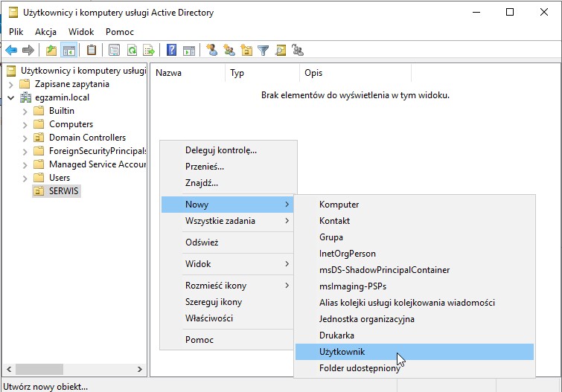The height and width of the screenshot is (392, 562).
Task: Expand the Builtin container
Action: (x=25, y=111)
